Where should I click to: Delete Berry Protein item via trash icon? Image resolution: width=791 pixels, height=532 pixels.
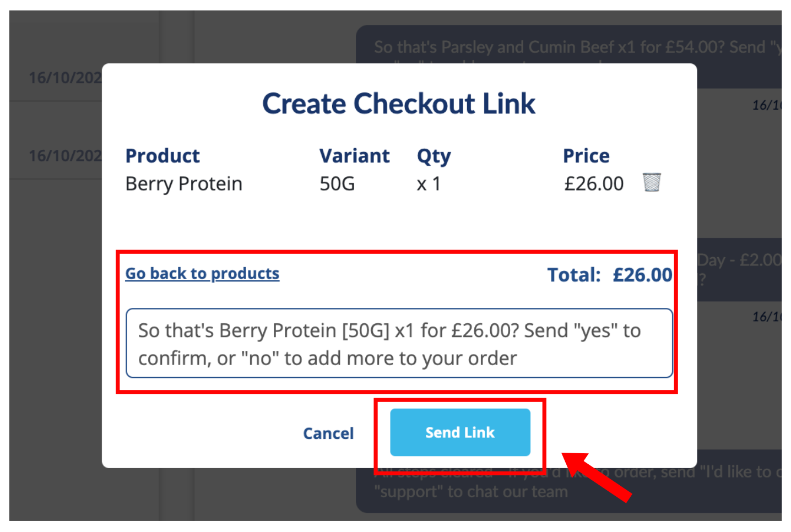click(652, 182)
